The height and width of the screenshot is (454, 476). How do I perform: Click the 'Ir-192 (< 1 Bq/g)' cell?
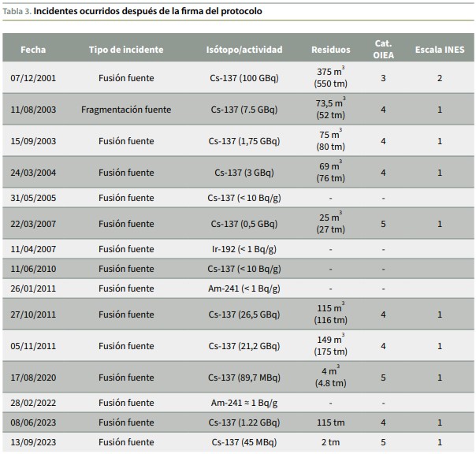coord(244,249)
